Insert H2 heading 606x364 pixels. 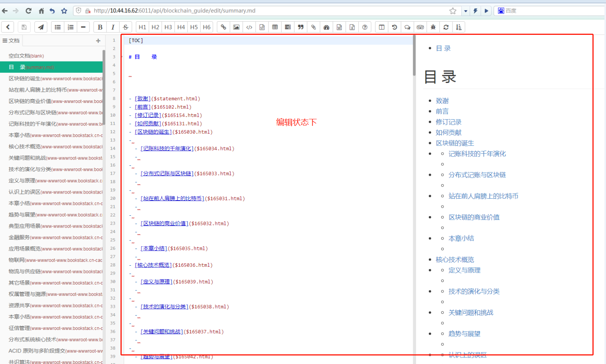coord(155,27)
